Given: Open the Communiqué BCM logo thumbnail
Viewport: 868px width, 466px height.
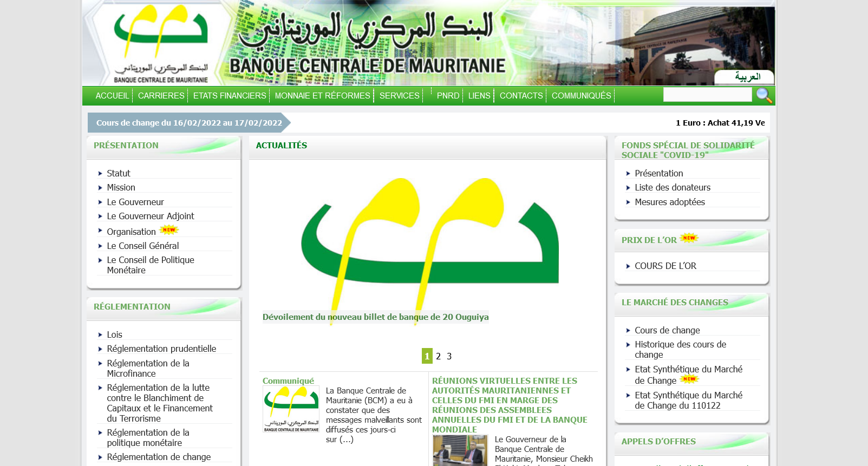Looking at the screenshot, I should 291,409.
